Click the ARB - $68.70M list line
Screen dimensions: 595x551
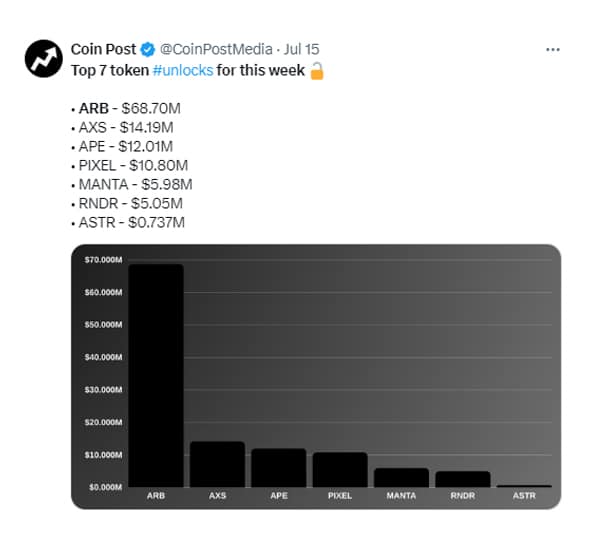[x=126, y=109]
